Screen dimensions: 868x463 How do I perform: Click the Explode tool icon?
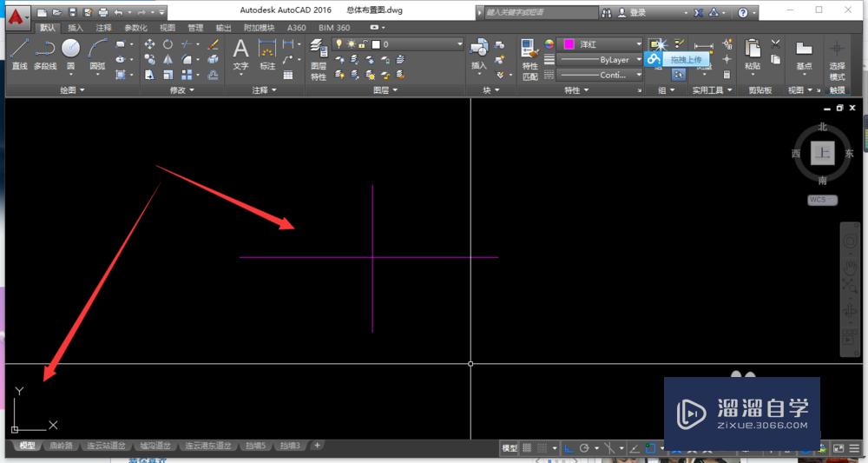point(214,59)
